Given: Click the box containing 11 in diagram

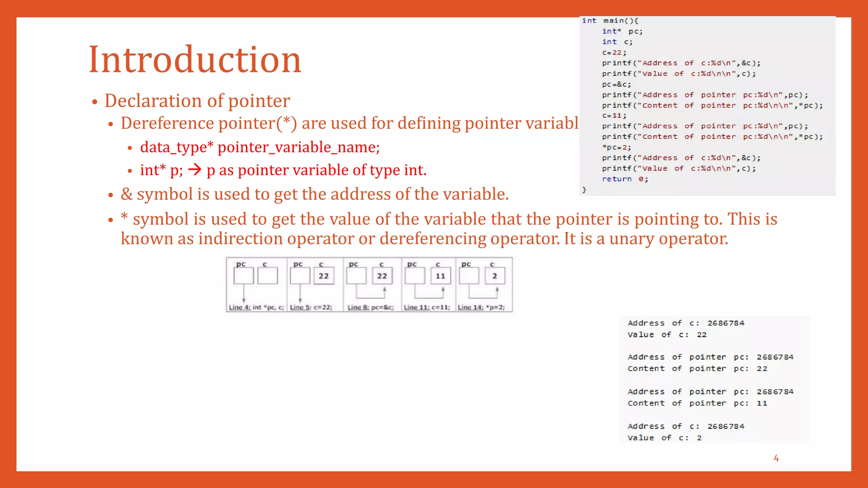Looking at the screenshot, I should point(440,276).
